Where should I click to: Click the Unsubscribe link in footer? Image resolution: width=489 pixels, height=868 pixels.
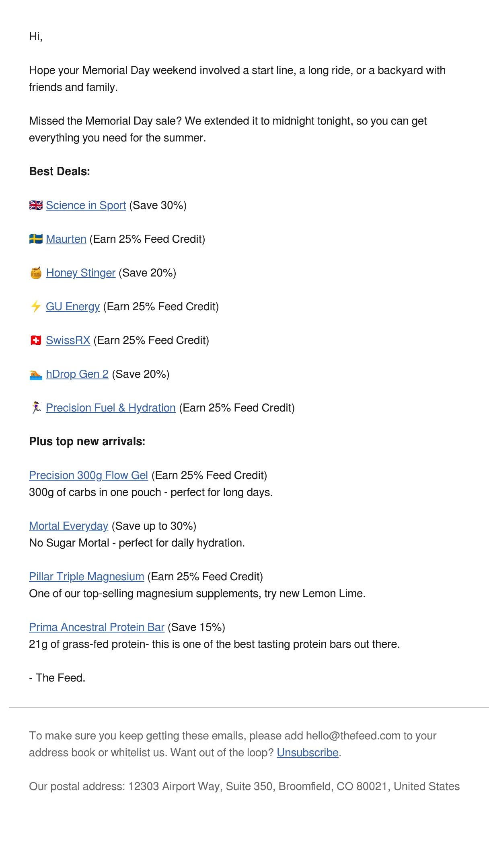click(308, 753)
